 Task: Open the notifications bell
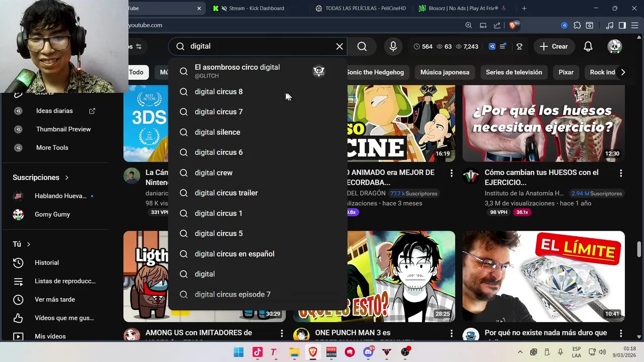[588, 46]
